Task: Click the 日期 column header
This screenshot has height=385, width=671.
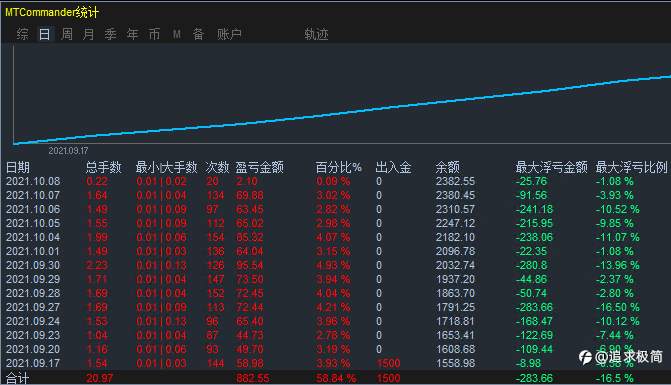Action: pyautogui.click(x=18, y=167)
